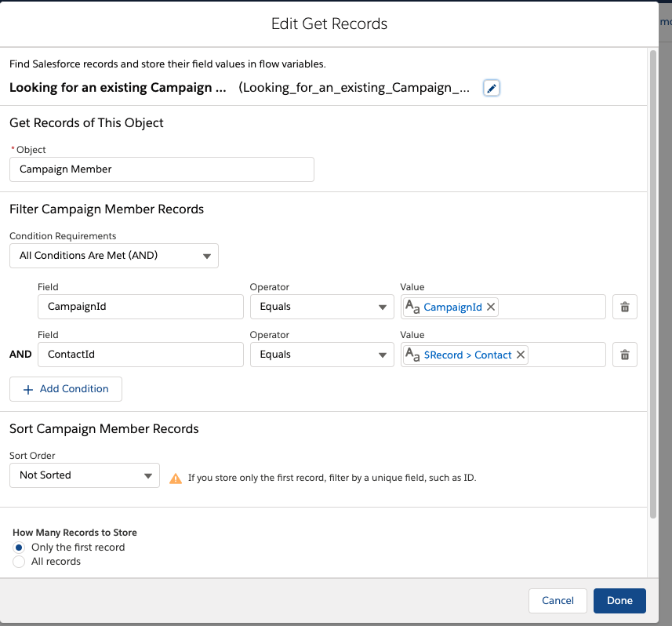The width and height of the screenshot is (672, 626).
Task: Click the 'How Many Records to Store' label
Action: click(75, 533)
